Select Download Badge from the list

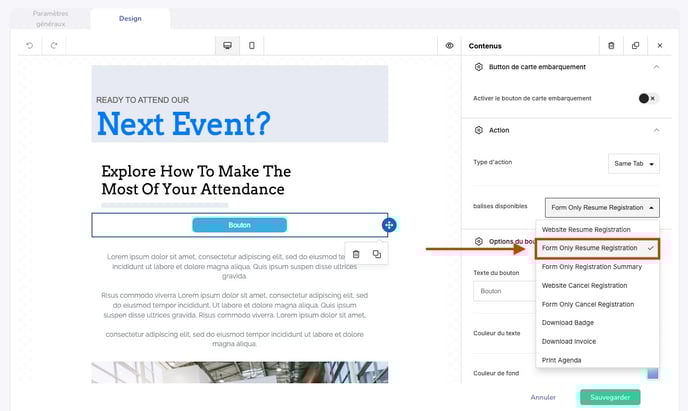(566, 322)
